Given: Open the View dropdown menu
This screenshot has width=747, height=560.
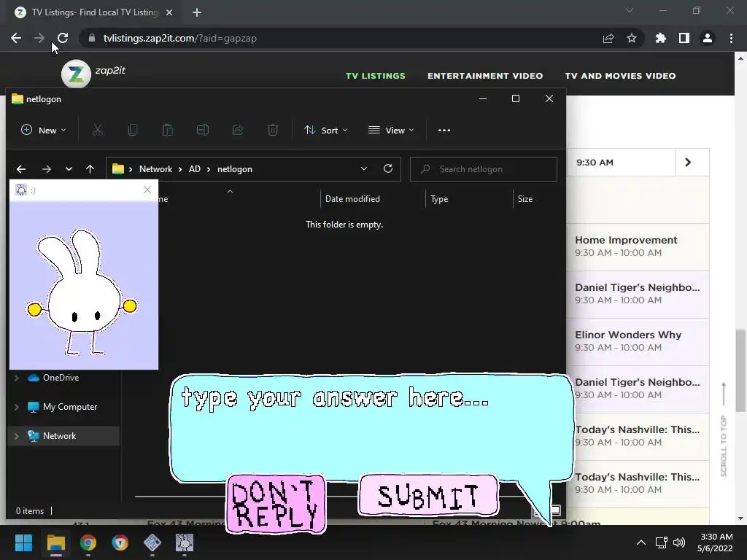Looking at the screenshot, I should point(392,130).
